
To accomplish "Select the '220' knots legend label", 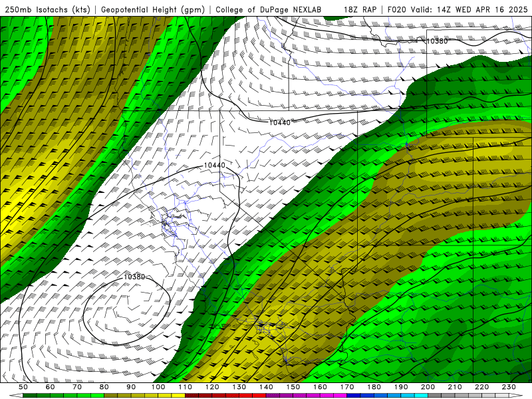I will coord(481,387).
